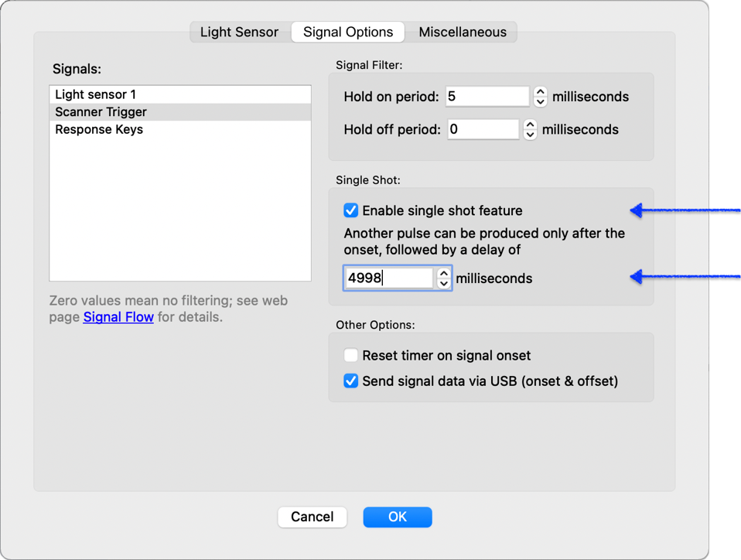Switch to the Light Sensor tab
Image resolution: width=741 pixels, height=560 pixels.
tap(239, 32)
